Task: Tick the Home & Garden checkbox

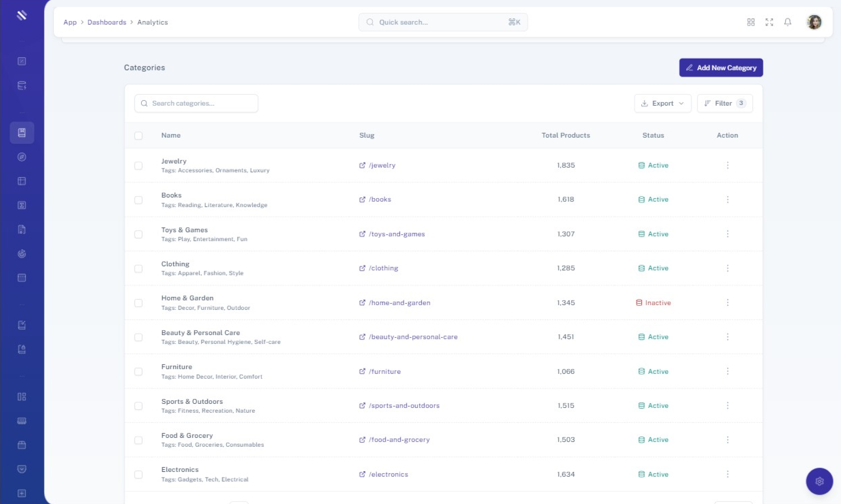Action: [138, 303]
